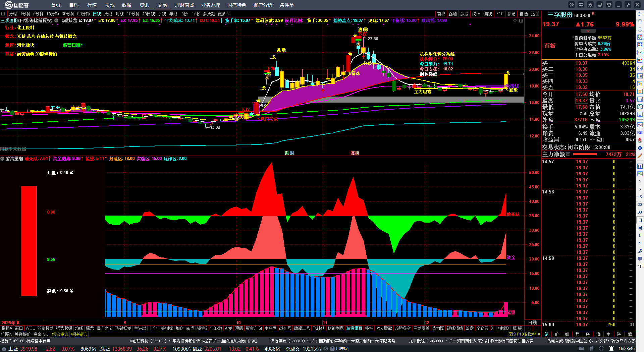Open the 理财商城 menu
Viewport: 644px width, 352px height.
tap(184, 5)
